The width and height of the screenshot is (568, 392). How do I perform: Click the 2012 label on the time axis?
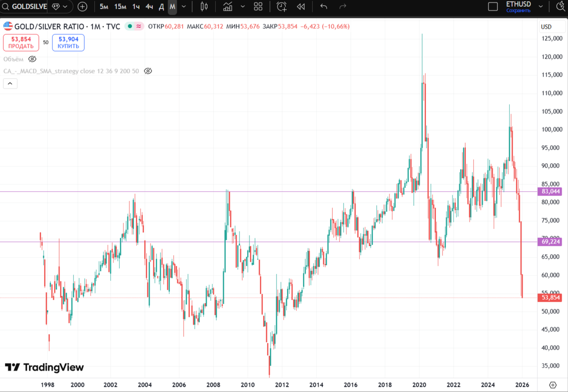[x=282, y=385]
